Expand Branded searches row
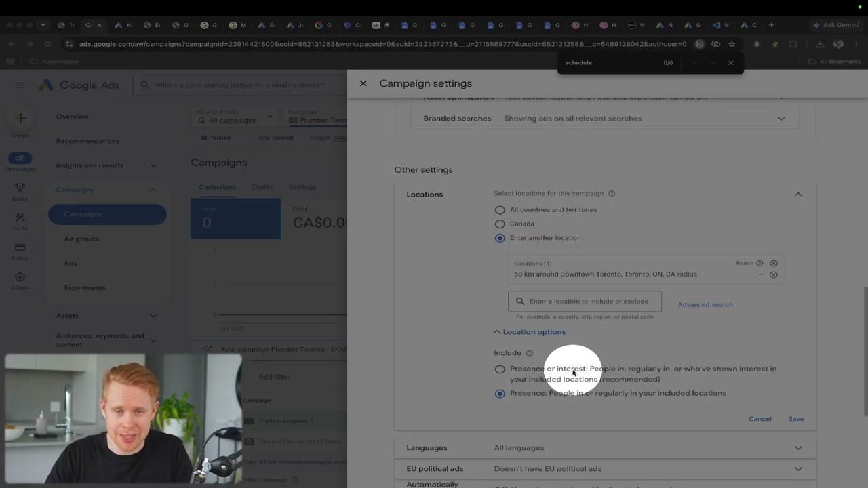 tap(781, 119)
